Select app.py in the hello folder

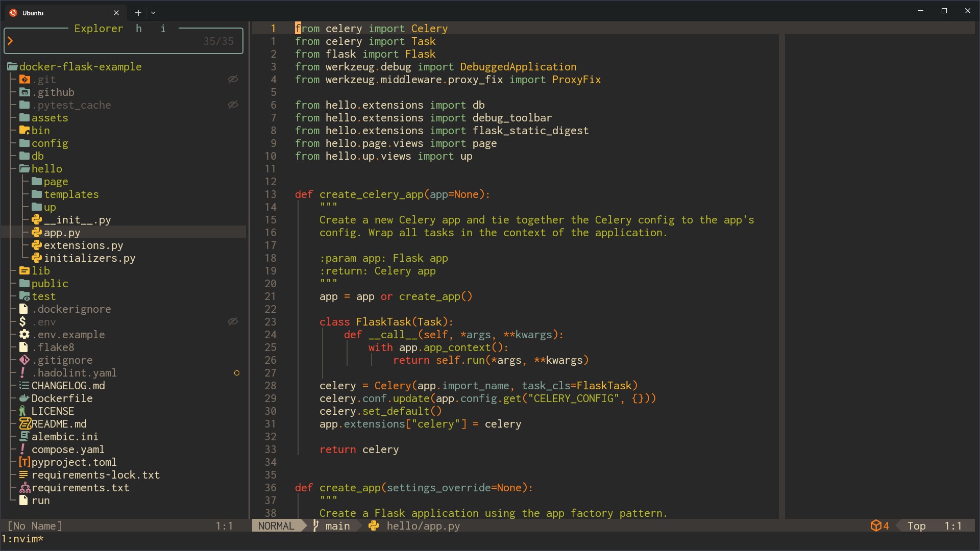click(62, 232)
